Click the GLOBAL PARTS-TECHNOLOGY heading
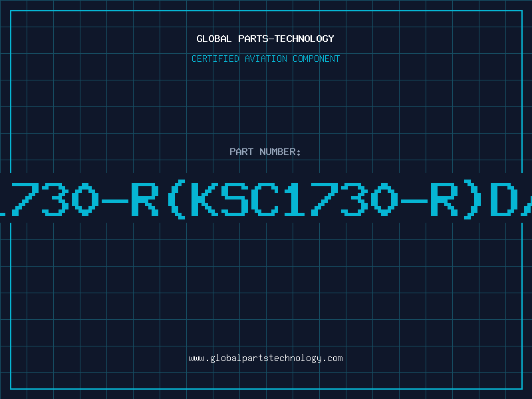 (x=265, y=39)
